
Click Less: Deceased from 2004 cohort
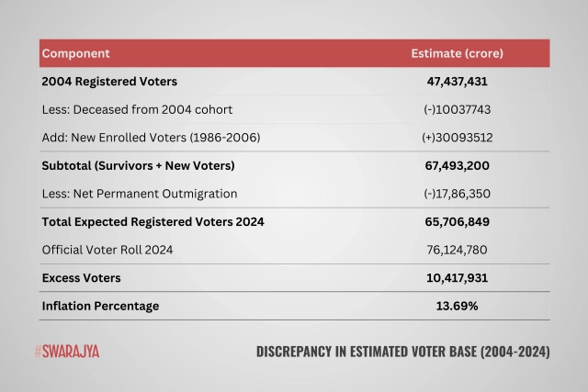pyautogui.click(x=137, y=109)
